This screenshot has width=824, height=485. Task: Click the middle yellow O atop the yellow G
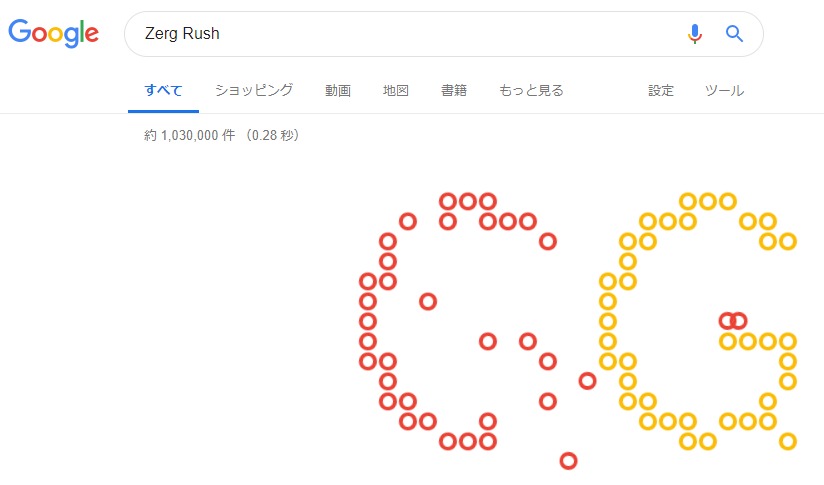(708, 201)
